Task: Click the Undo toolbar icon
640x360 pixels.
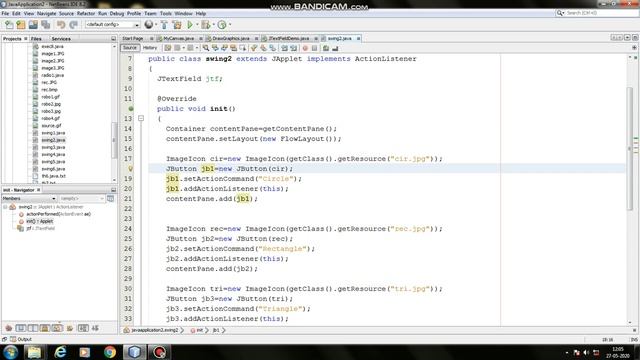Action: pos(61,25)
